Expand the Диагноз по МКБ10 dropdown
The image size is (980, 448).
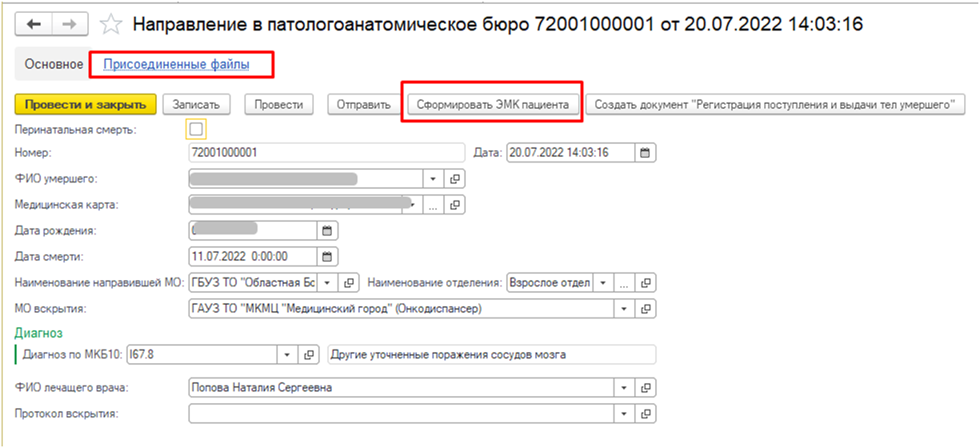tap(286, 354)
